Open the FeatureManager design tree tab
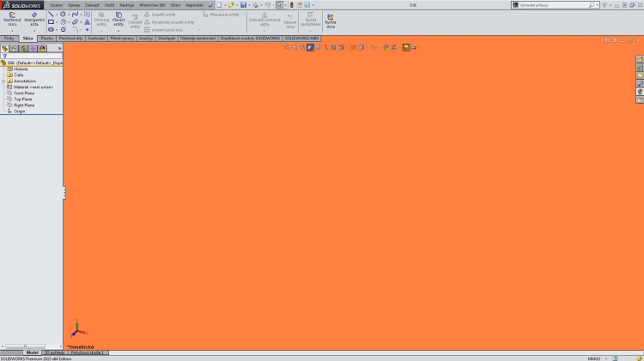644x361 pixels. tap(5, 48)
